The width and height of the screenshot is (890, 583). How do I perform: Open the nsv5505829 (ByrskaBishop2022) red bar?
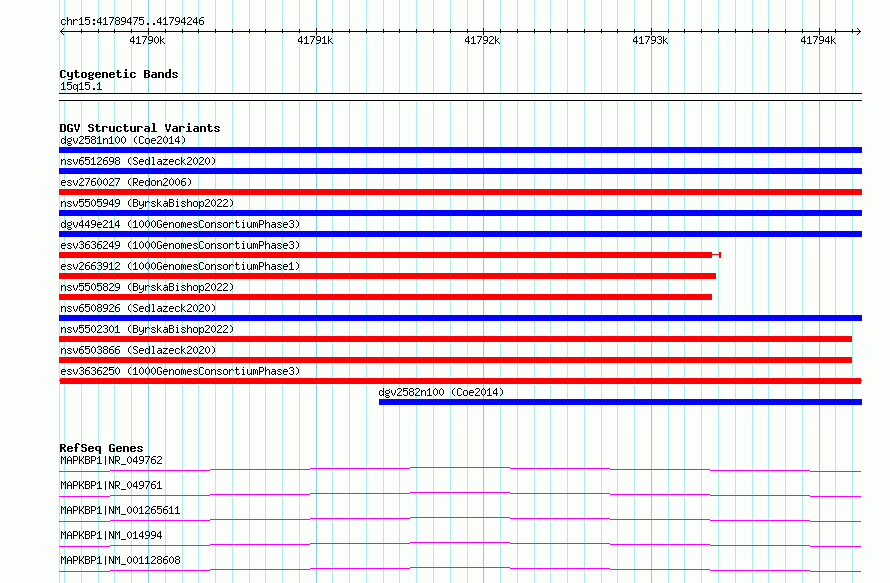pos(385,297)
